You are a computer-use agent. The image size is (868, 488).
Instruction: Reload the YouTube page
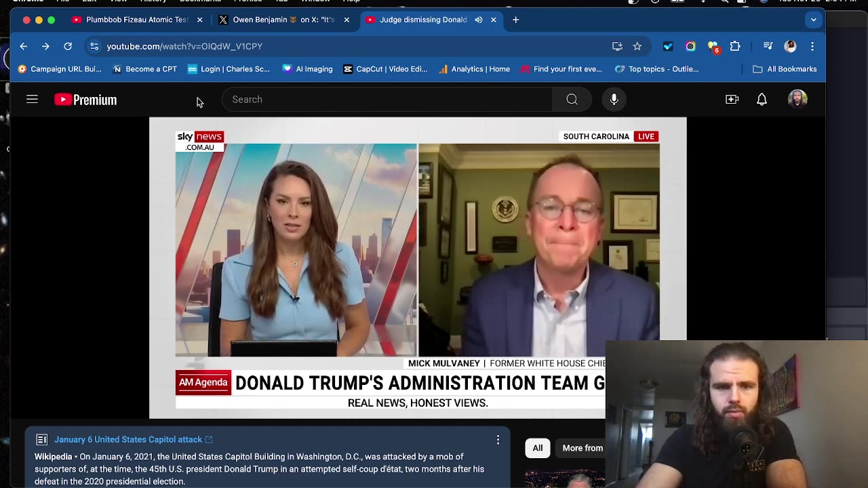coord(68,46)
